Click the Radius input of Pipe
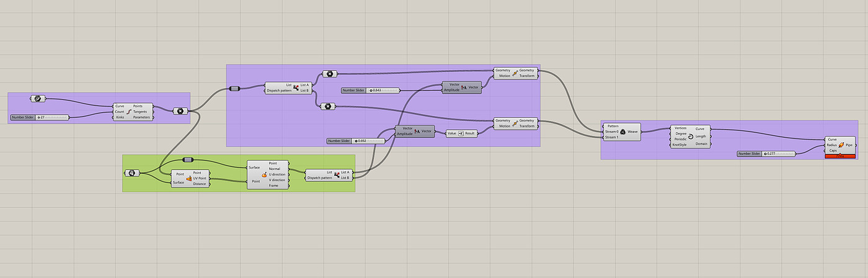 [x=832, y=145]
